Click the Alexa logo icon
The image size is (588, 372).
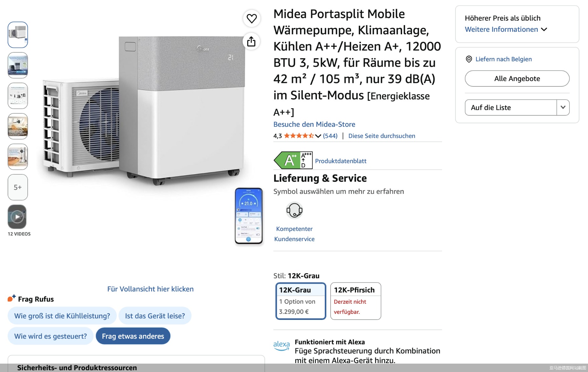point(281,346)
